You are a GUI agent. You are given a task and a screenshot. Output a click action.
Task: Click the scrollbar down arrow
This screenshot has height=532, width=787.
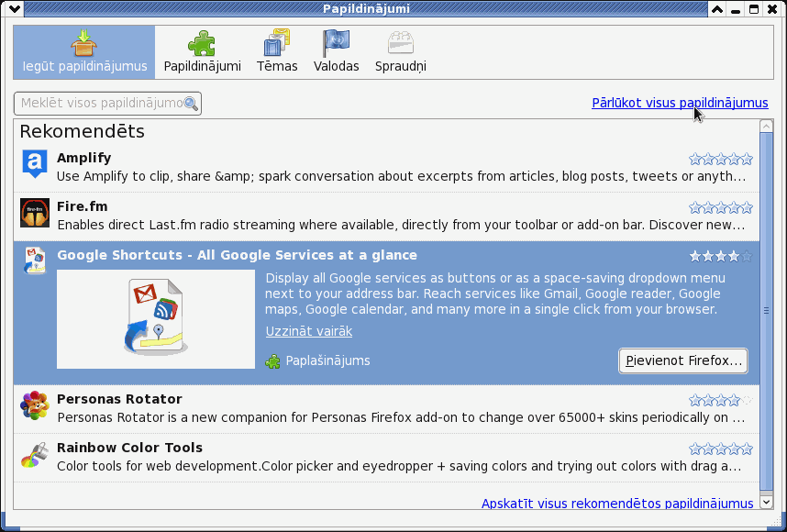click(x=767, y=502)
